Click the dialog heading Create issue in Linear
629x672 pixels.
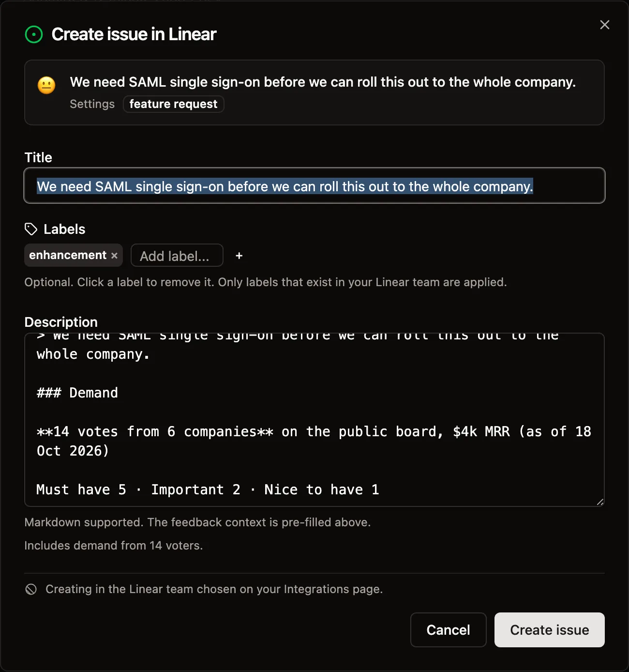(134, 34)
